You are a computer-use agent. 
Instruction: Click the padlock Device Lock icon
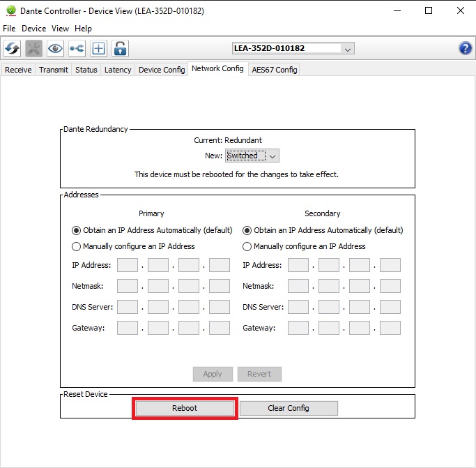tap(120, 48)
